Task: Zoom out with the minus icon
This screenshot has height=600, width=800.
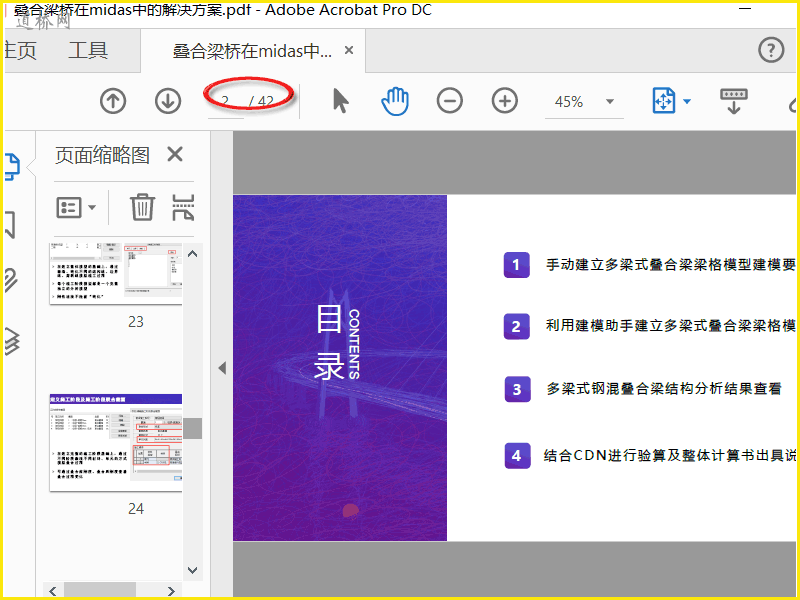Action: click(x=449, y=101)
